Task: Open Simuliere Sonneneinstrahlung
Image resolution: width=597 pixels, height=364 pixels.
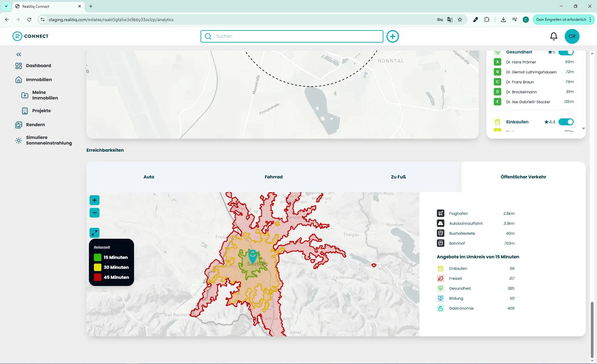Action: coord(49,140)
